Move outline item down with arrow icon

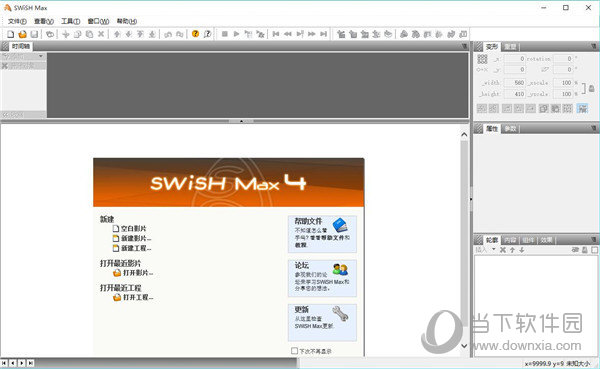tap(522, 250)
